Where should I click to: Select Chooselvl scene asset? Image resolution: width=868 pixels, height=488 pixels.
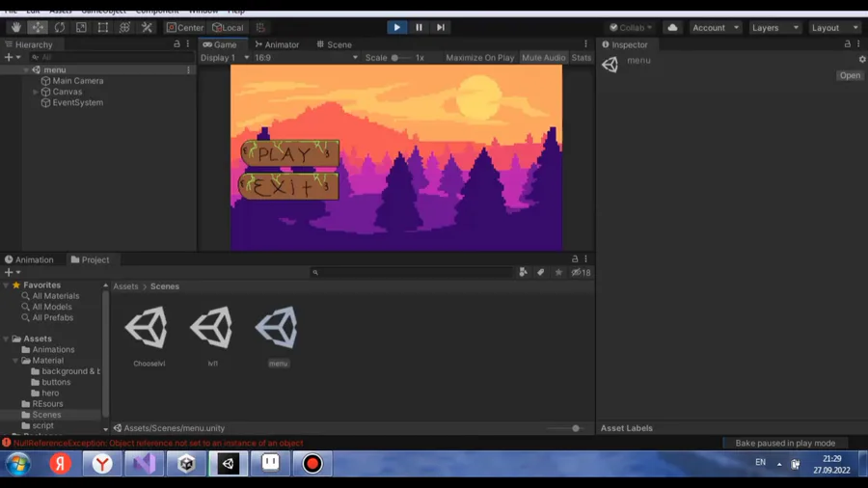(x=149, y=337)
